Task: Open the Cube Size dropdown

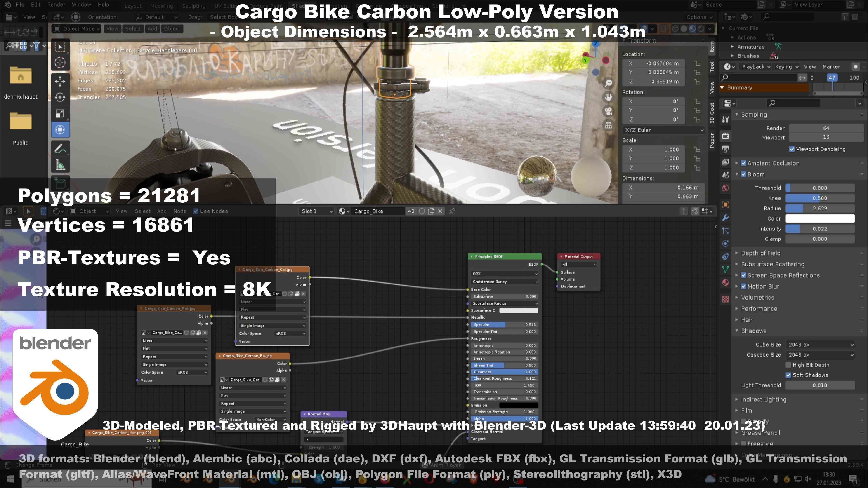Action: (x=820, y=345)
